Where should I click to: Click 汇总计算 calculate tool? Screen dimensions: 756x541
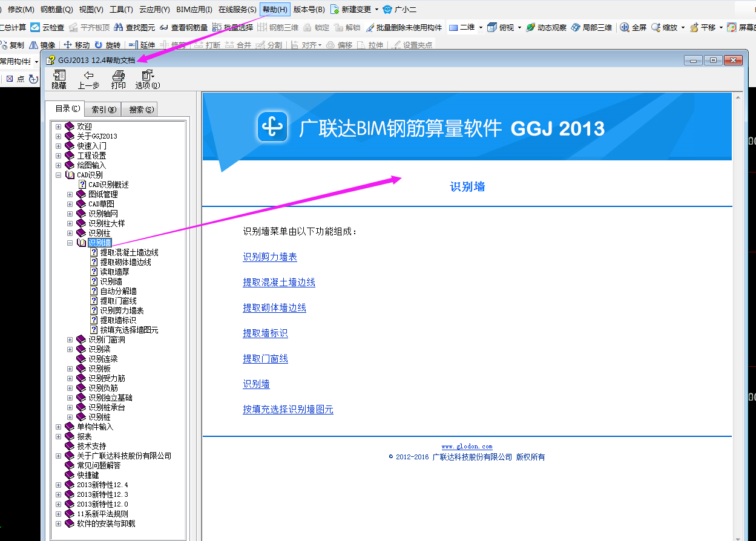[x=12, y=27]
